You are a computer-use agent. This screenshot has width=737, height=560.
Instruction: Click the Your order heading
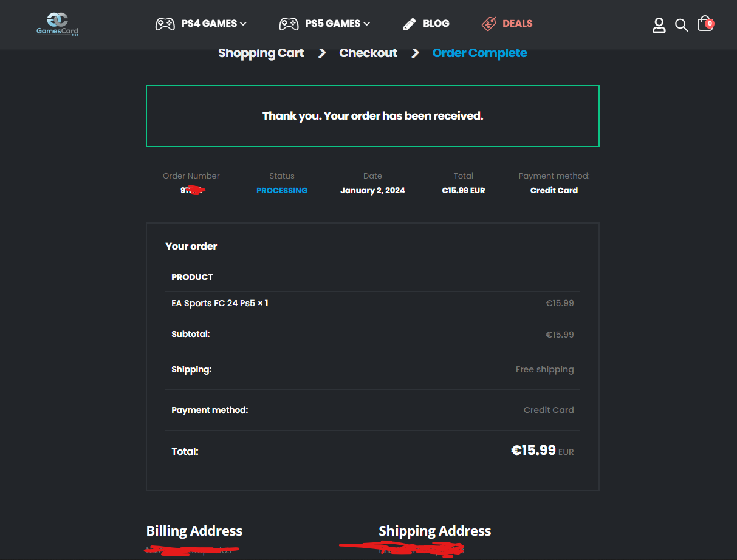pyautogui.click(x=191, y=246)
